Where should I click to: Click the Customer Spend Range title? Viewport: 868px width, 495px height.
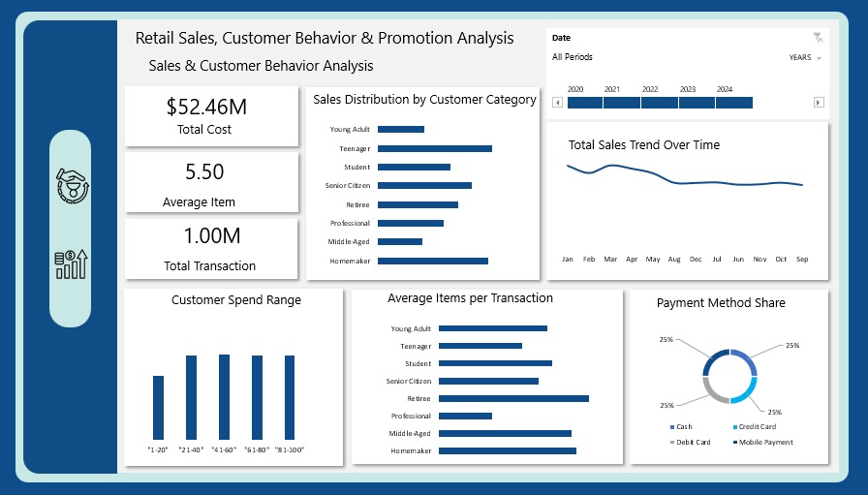(x=236, y=300)
